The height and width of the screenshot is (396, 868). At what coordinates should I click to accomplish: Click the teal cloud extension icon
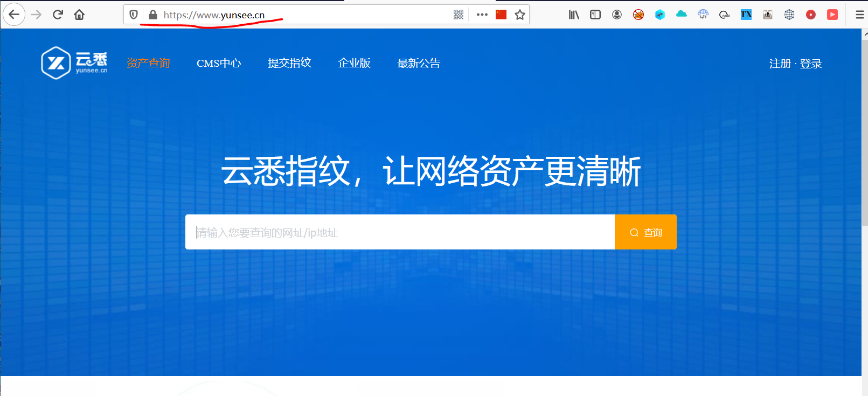click(x=682, y=14)
